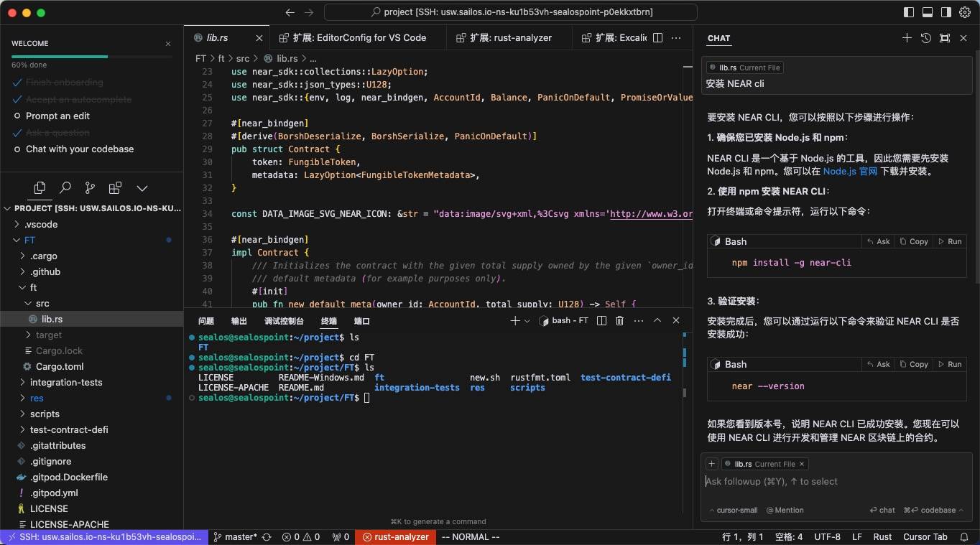The image size is (980, 545).
Task: Select the Search icon in the sidebar
Action: click(64, 187)
